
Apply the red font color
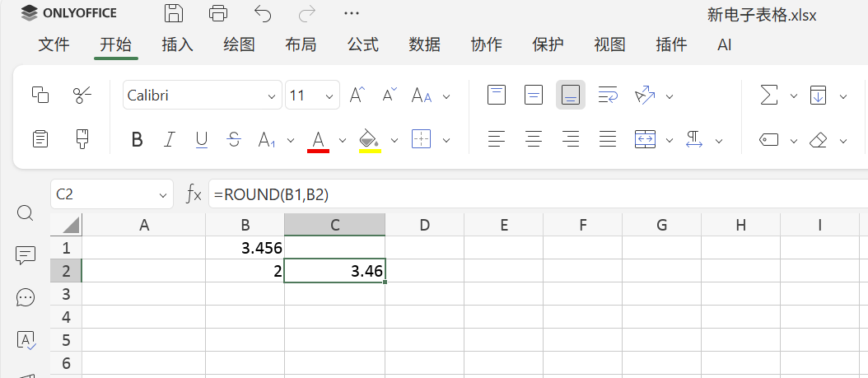[319, 141]
